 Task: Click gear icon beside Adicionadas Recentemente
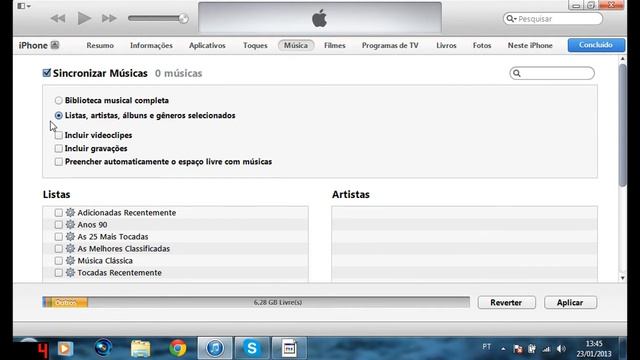(70, 212)
